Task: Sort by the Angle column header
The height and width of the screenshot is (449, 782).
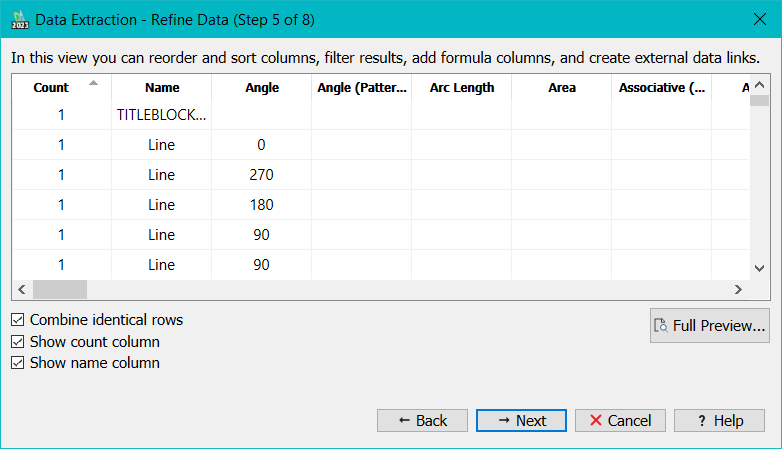Action: pyautogui.click(x=262, y=88)
